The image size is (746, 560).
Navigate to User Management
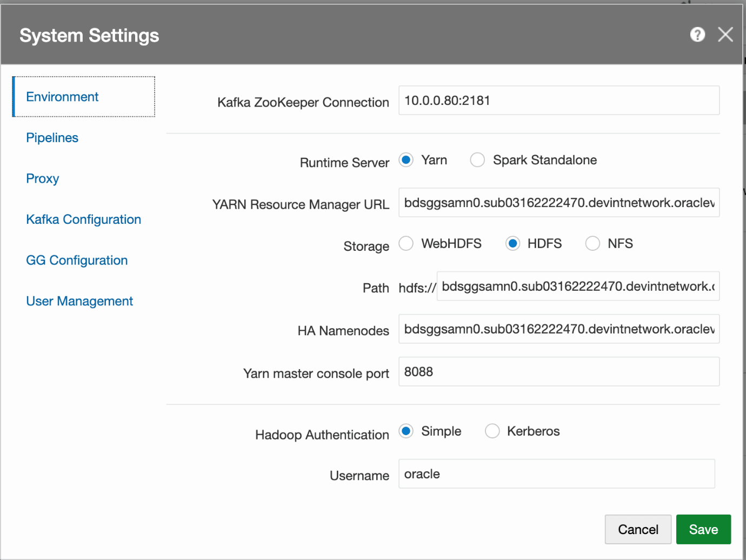pos(79,301)
